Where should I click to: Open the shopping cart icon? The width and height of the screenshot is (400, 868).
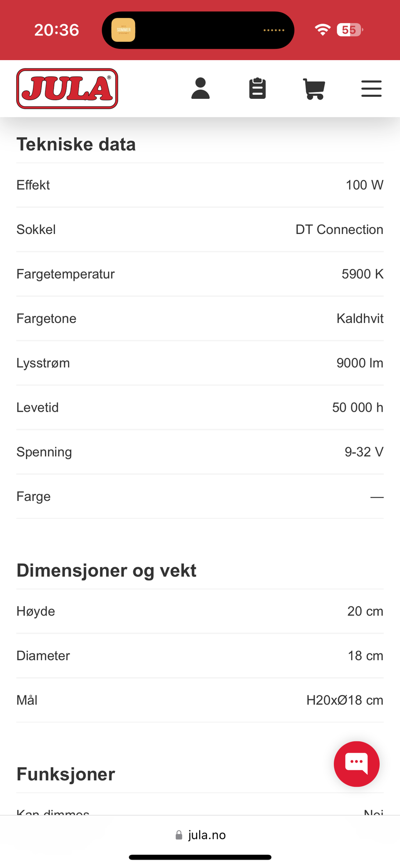point(314,89)
